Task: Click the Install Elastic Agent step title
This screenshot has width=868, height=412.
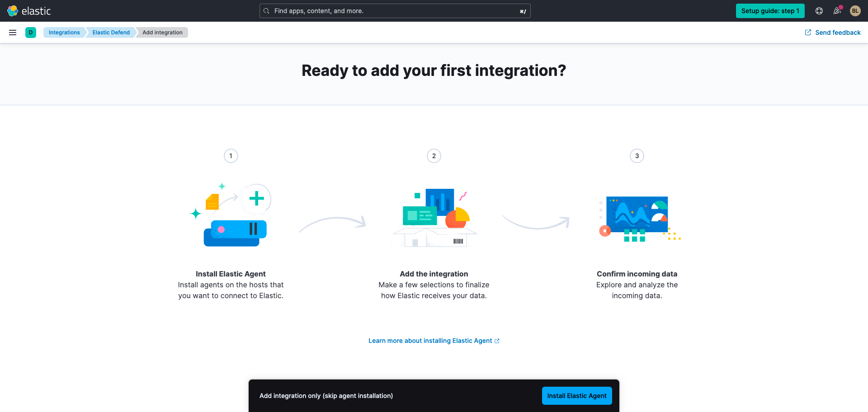Action: (231, 274)
